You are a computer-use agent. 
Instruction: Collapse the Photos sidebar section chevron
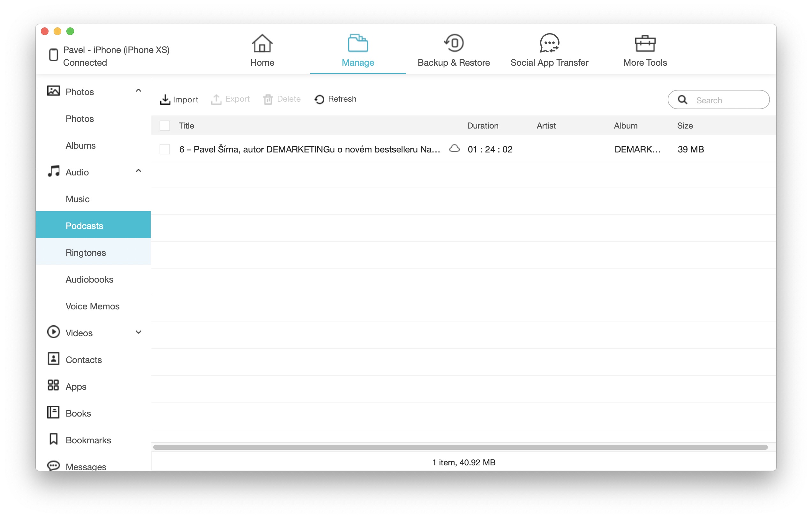tap(138, 91)
